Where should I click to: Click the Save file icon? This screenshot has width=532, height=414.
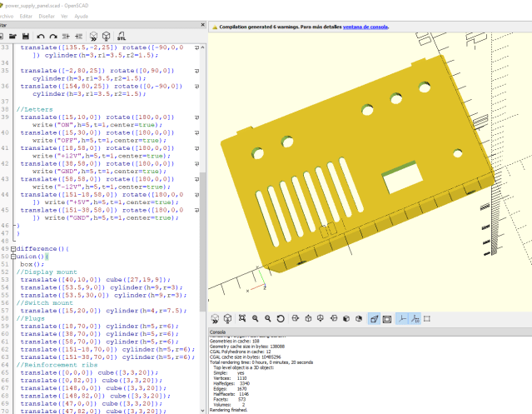[26, 37]
